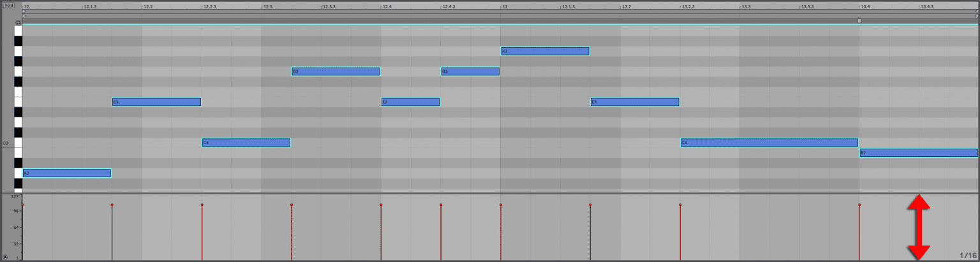Click the 96 velocity scale value

[x=17, y=210]
